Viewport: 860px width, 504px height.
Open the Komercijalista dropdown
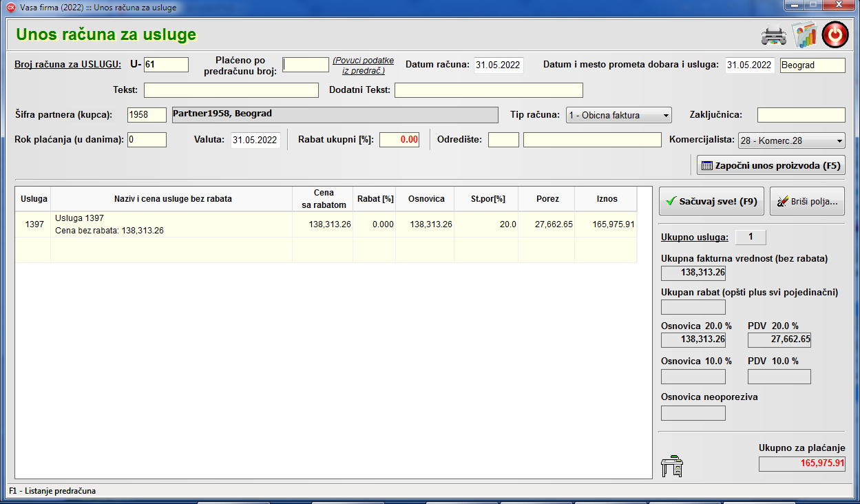[791, 140]
